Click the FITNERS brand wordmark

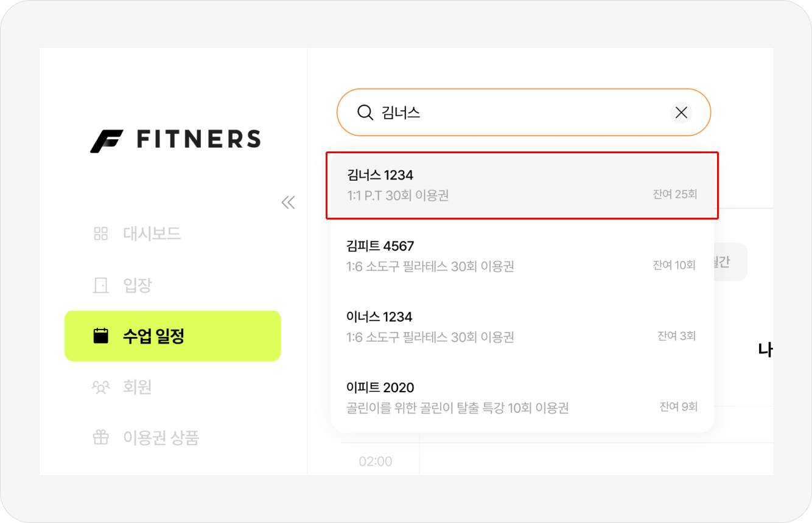click(x=198, y=139)
